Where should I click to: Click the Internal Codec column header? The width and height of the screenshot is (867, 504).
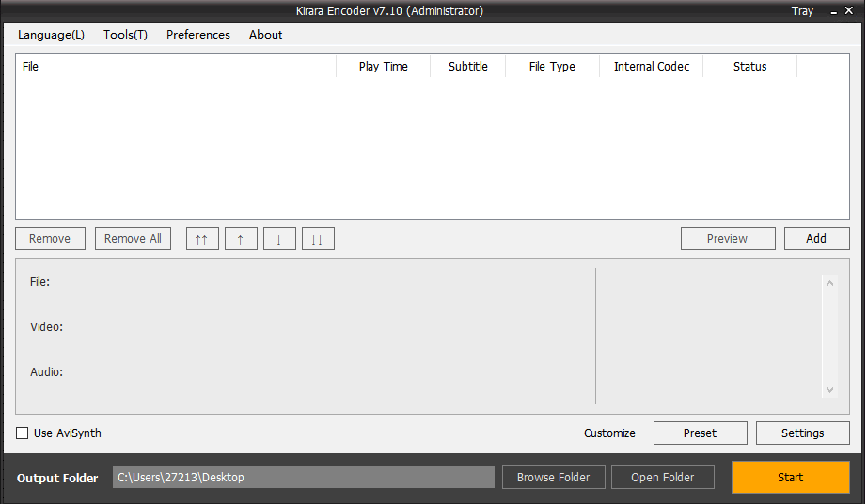click(x=652, y=67)
